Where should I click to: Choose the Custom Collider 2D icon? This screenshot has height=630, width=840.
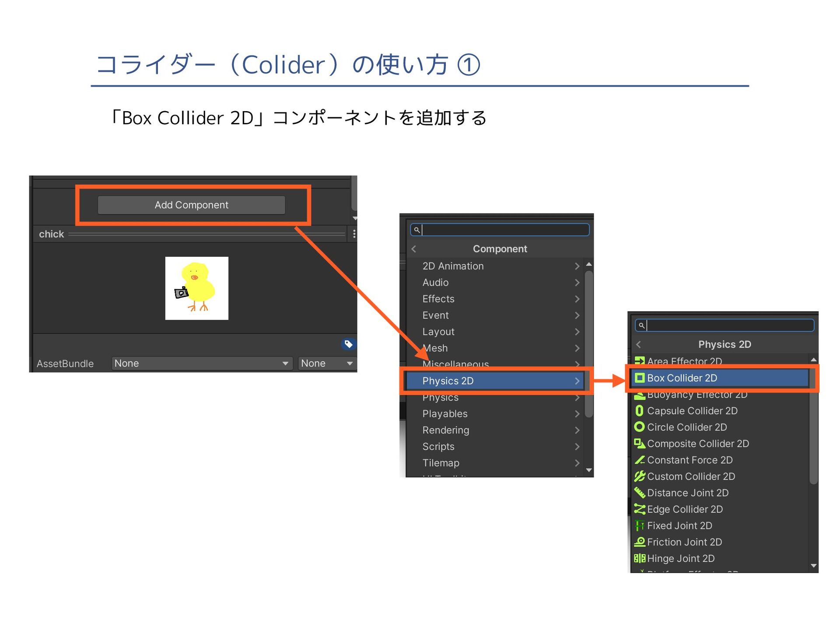639,476
